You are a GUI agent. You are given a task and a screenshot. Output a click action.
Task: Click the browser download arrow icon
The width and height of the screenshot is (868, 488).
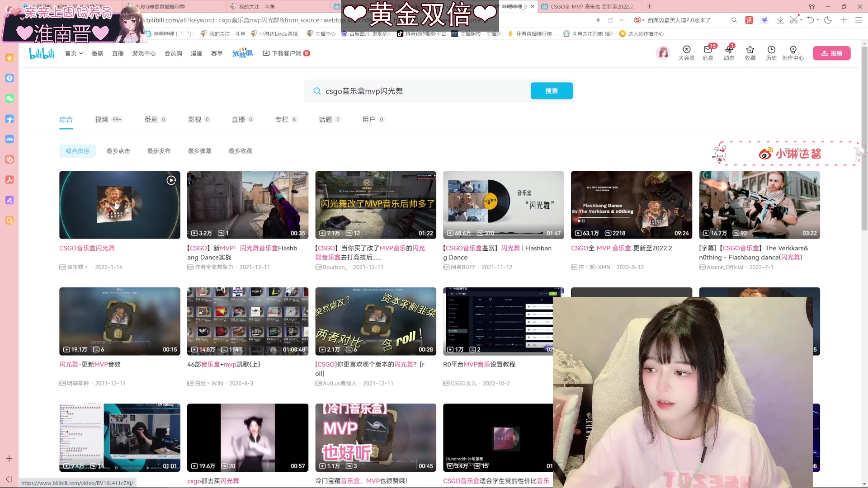(x=780, y=20)
